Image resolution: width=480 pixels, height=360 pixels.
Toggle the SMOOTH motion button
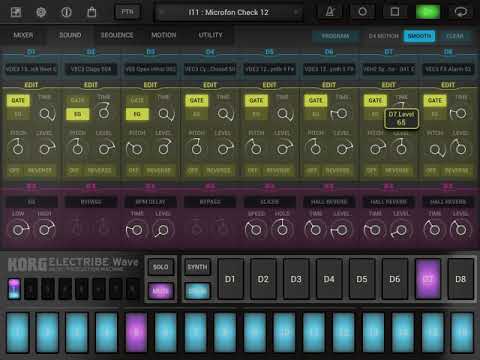point(419,36)
